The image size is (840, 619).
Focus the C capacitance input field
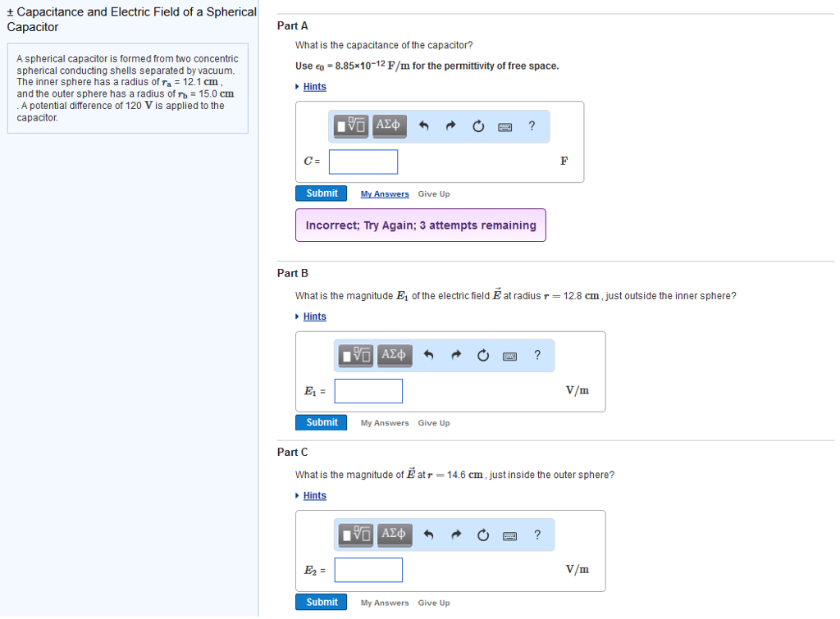pos(363,162)
